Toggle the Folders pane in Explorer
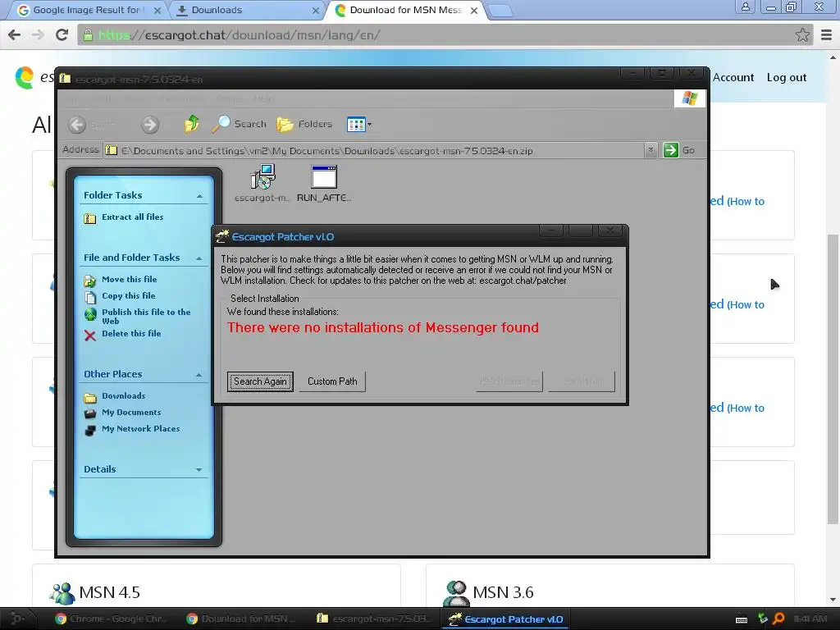The width and height of the screenshot is (840, 630). click(x=304, y=125)
